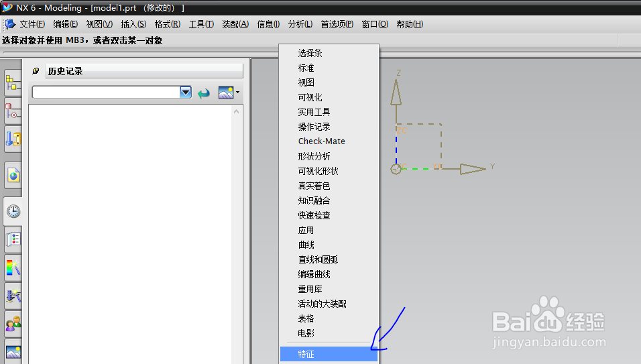Viewport: 641px width, 364px height.
Task: Toggle the 活动的大装配 toolbar entry
Action: (329, 304)
